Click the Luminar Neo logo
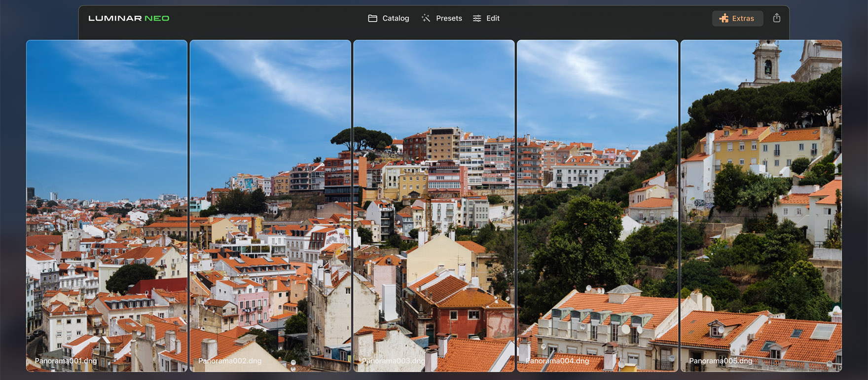 [x=129, y=18]
